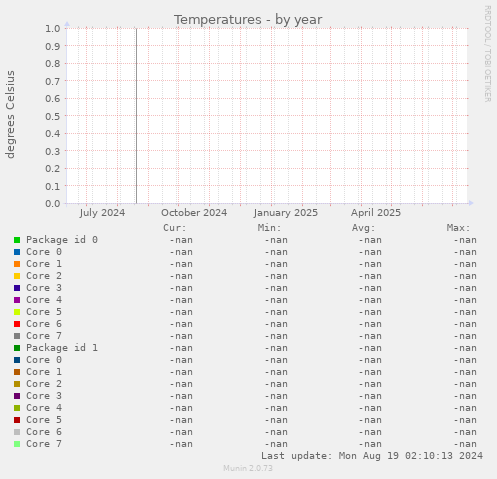Click Package id 1 Min '-nan' value
The width and height of the screenshot is (497, 479).
tap(276, 348)
